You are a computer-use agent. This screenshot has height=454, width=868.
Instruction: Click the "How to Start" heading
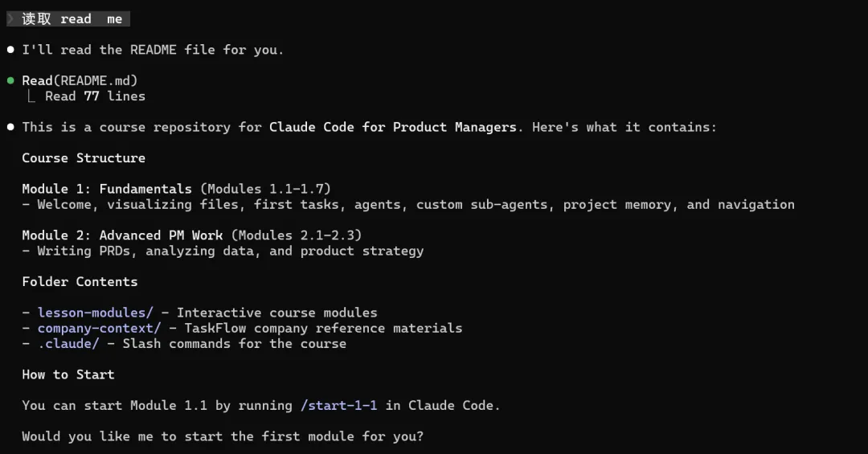(x=68, y=374)
